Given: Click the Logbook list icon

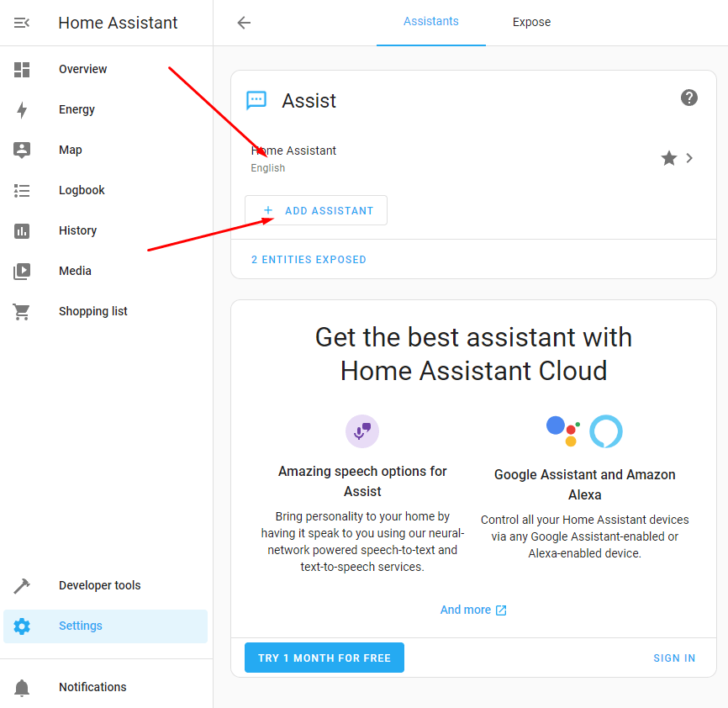Looking at the screenshot, I should click(x=22, y=191).
